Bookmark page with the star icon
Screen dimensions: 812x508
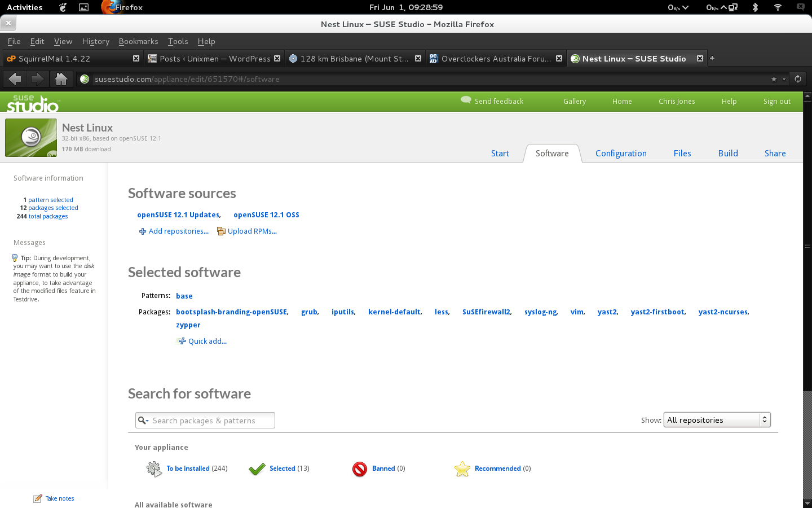tap(774, 79)
